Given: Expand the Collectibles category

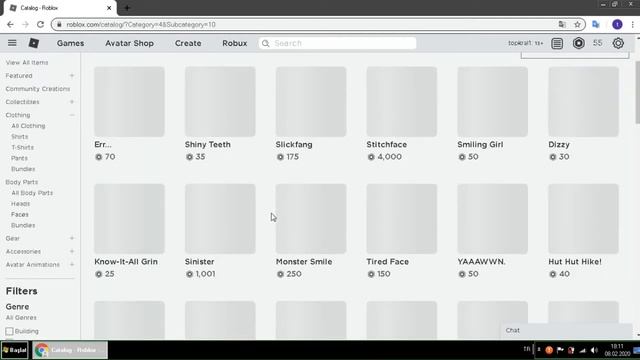Looking at the screenshot, I should (x=72, y=102).
